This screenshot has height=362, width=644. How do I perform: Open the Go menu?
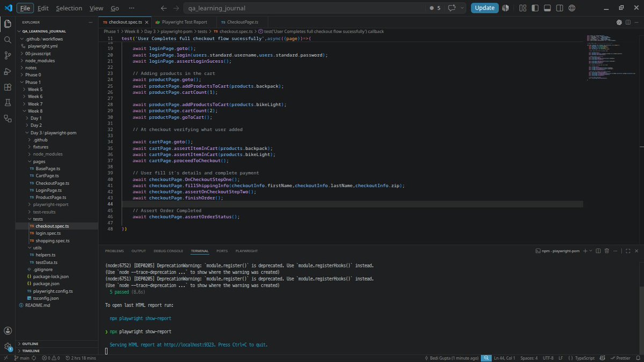(x=115, y=8)
